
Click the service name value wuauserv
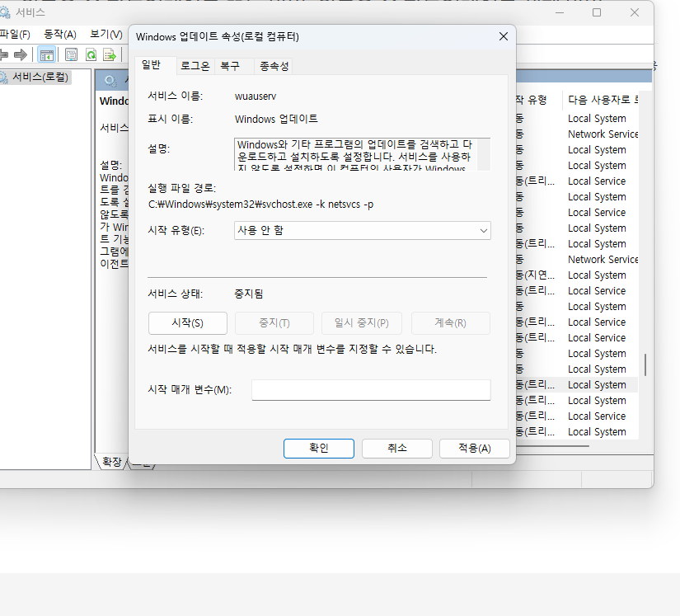[256, 96]
